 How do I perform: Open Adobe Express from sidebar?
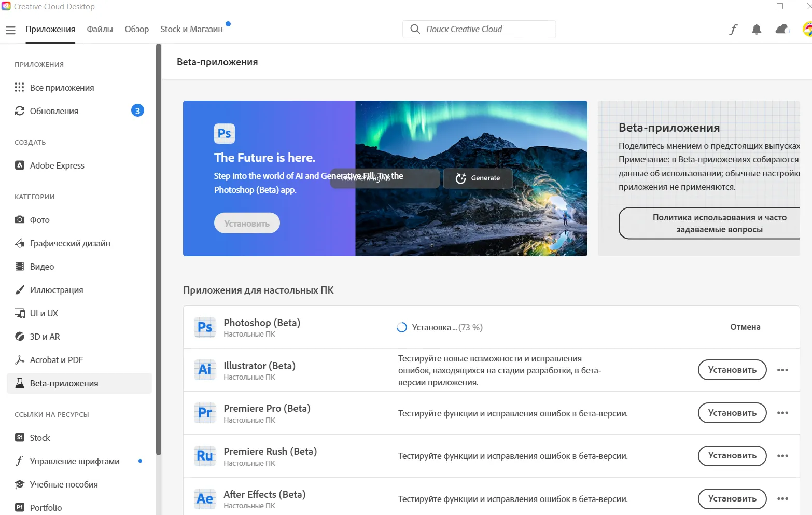tap(79, 165)
